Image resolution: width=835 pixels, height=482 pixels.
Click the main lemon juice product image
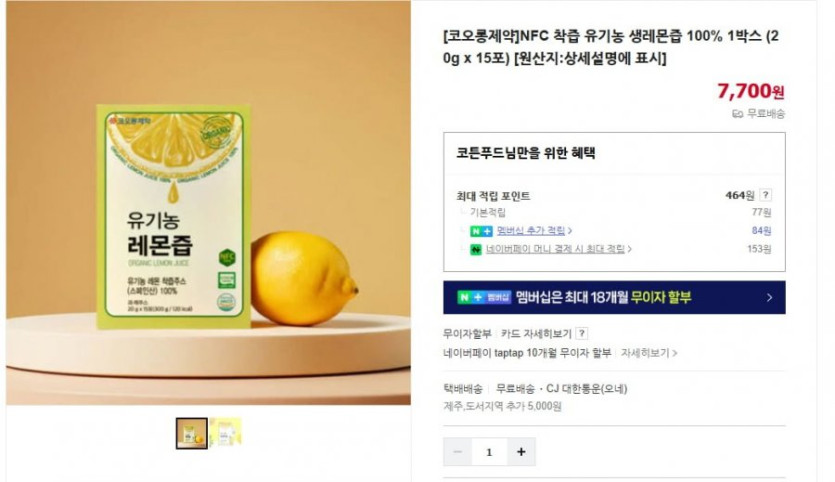[208, 202]
